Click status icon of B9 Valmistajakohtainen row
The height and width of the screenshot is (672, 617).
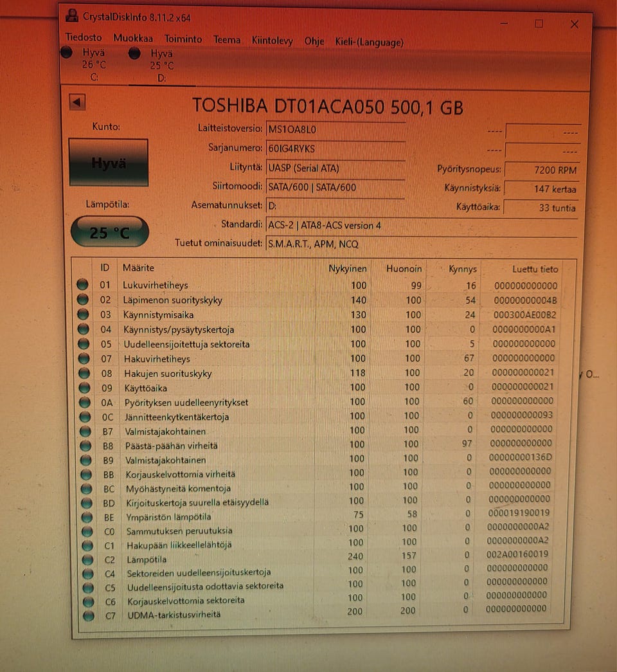tap(85, 460)
